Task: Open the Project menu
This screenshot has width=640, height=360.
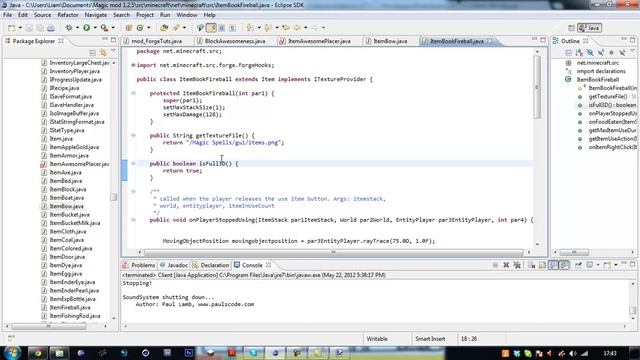Action: click(x=144, y=15)
